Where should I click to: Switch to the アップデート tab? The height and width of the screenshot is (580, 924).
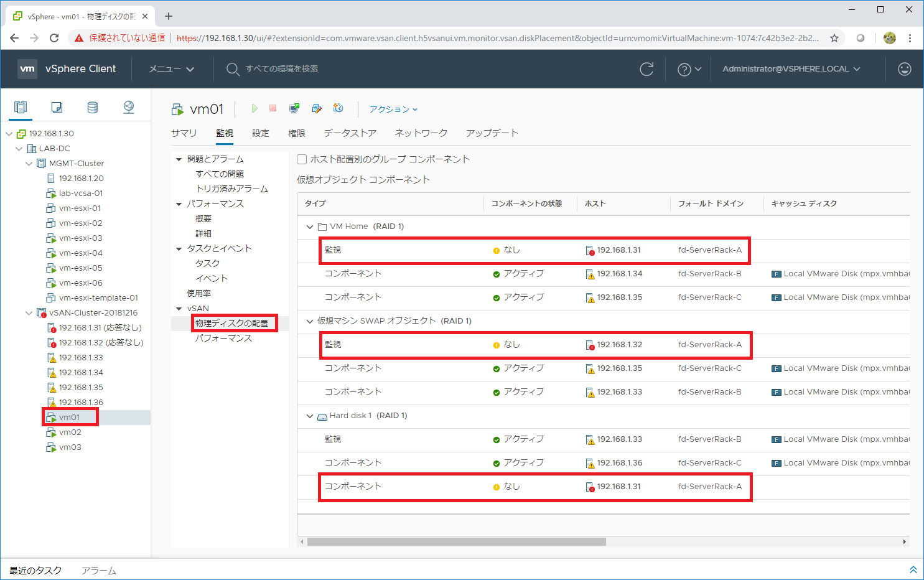pyautogui.click(x=492, y=133)
